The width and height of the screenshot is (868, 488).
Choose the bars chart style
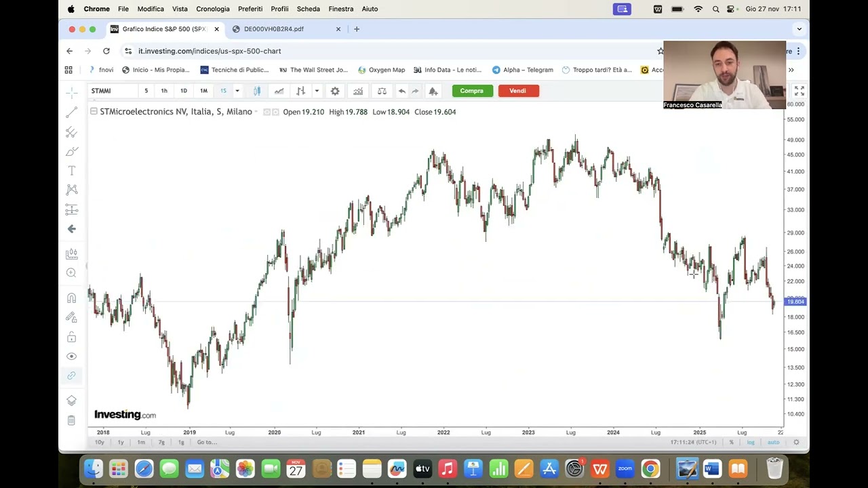point(300,91)
